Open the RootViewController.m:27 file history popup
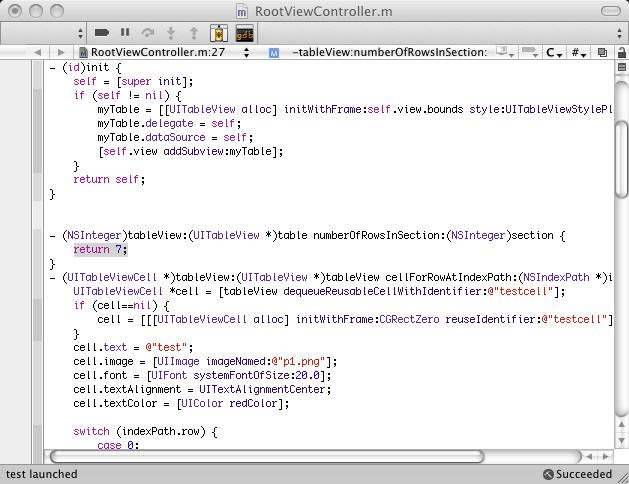 pos(164,52)
